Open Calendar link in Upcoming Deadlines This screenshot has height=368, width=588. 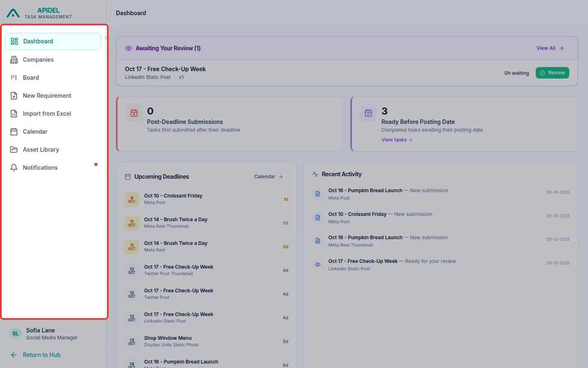pos(268,177)
